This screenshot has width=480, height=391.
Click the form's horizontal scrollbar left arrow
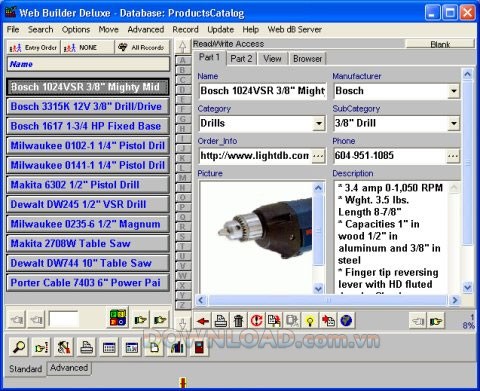[x=201, y=300]
